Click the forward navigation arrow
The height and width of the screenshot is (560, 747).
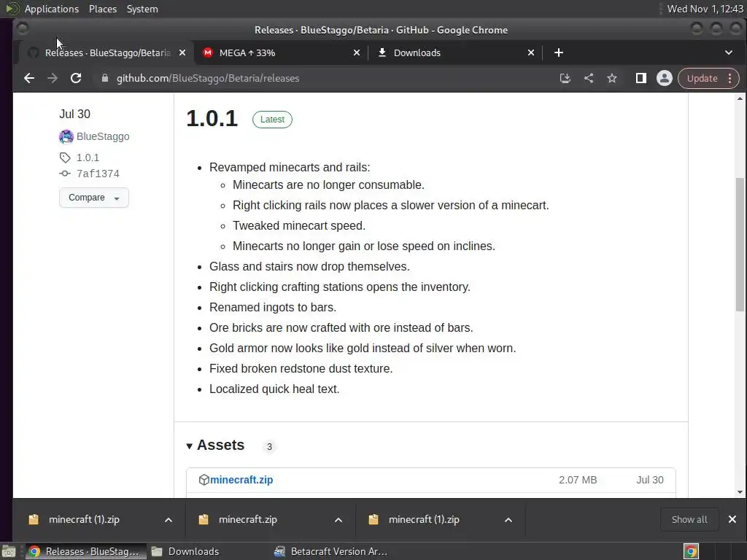pos(53,78)
